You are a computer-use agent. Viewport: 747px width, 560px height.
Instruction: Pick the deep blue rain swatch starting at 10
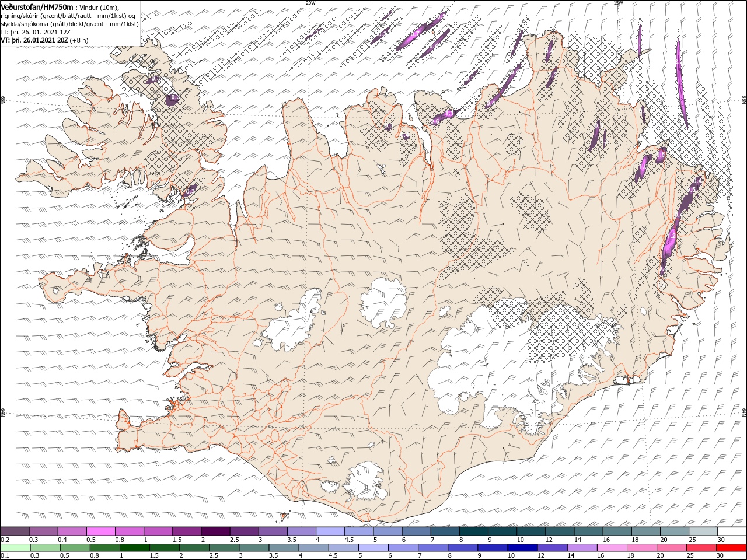[x=522, y=548]
